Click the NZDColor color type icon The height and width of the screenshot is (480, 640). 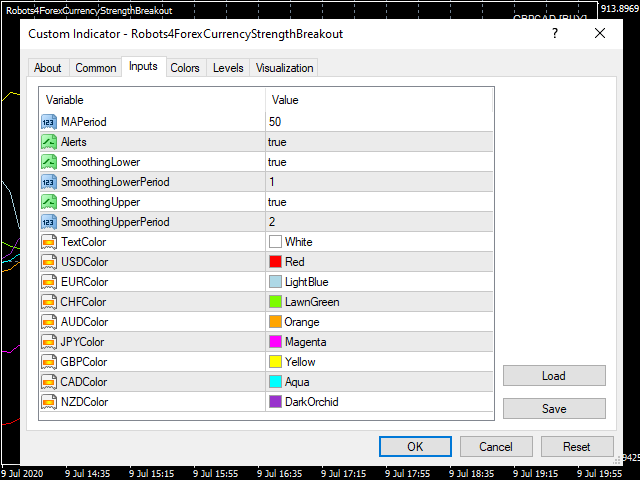[x=48, y=402]
